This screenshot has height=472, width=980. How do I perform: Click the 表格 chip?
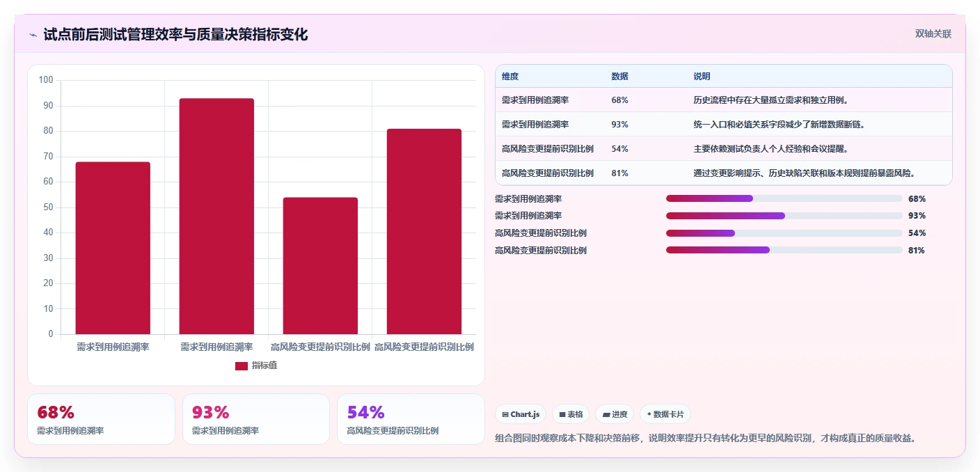[571, 414]
